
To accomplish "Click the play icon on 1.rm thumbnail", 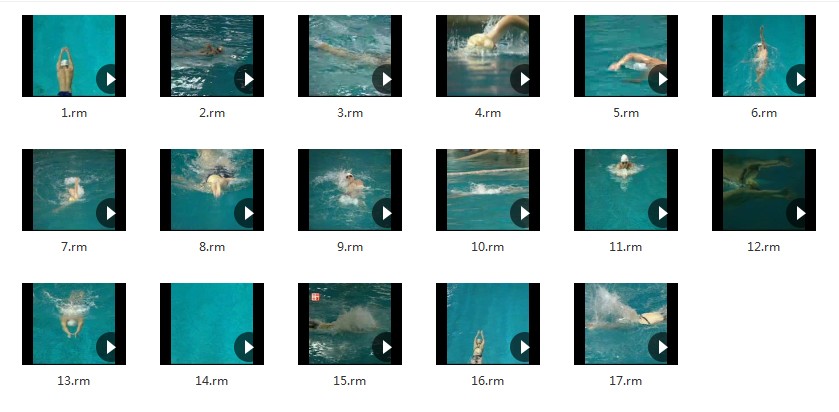I will tap(110, 79).
